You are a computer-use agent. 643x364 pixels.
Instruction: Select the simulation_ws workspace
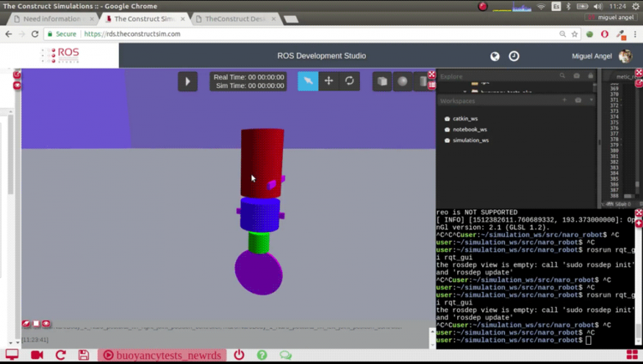tap(470, 140)
